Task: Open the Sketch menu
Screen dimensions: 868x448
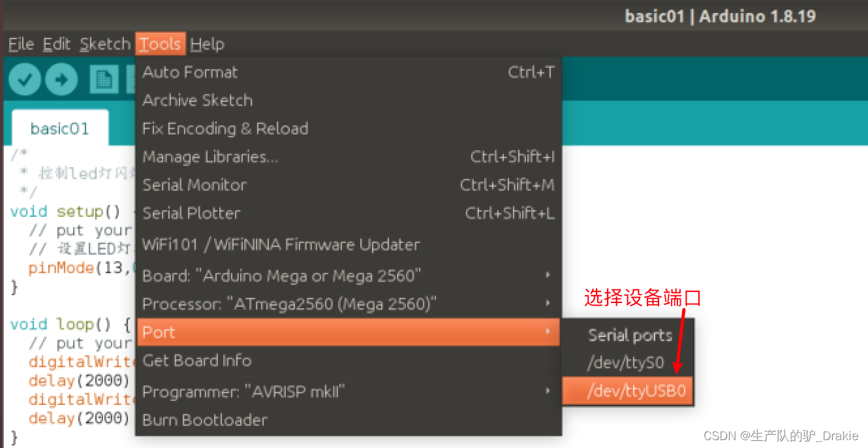Action: (x=105, y=44)
